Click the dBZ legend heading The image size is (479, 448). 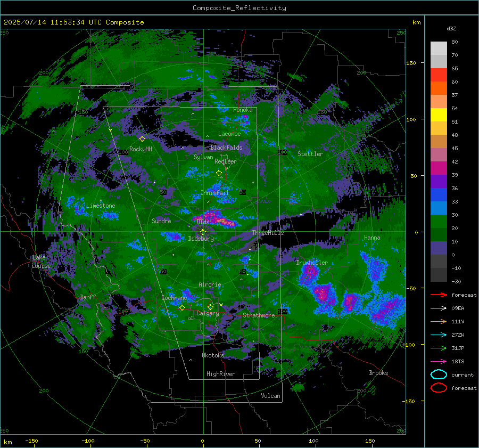(x=451, y=29)
